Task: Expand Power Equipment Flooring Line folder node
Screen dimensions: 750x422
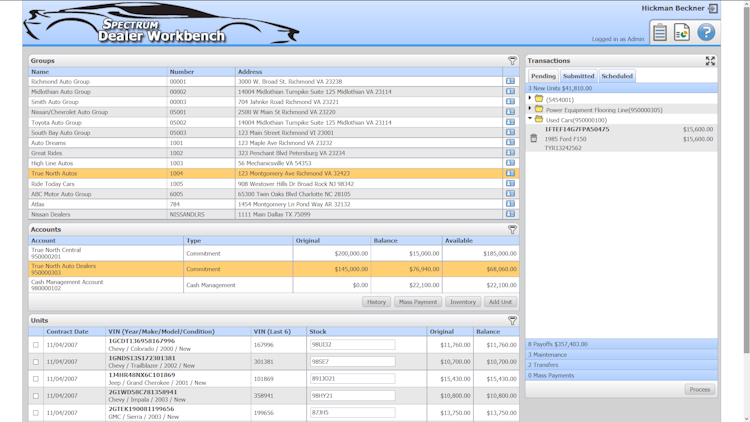Action: coord(530,109)
